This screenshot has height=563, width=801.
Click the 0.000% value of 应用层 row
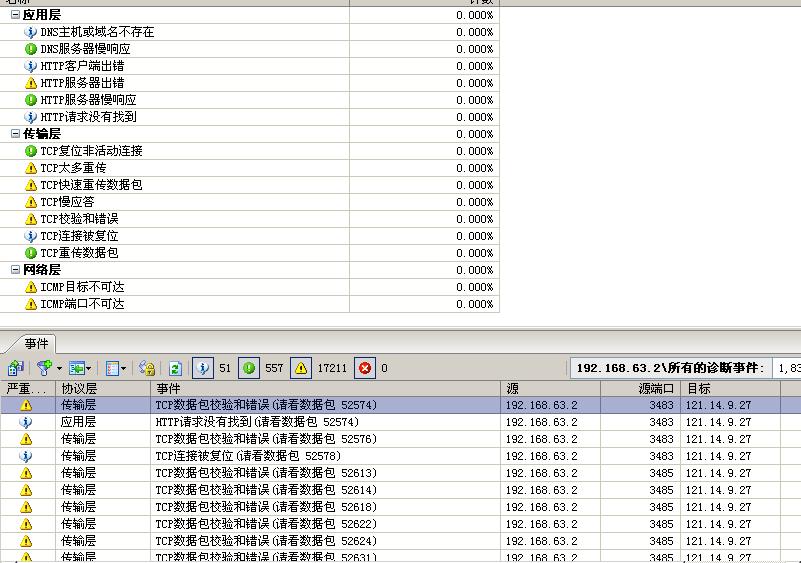pyautogui.click(x=475, y=15)
